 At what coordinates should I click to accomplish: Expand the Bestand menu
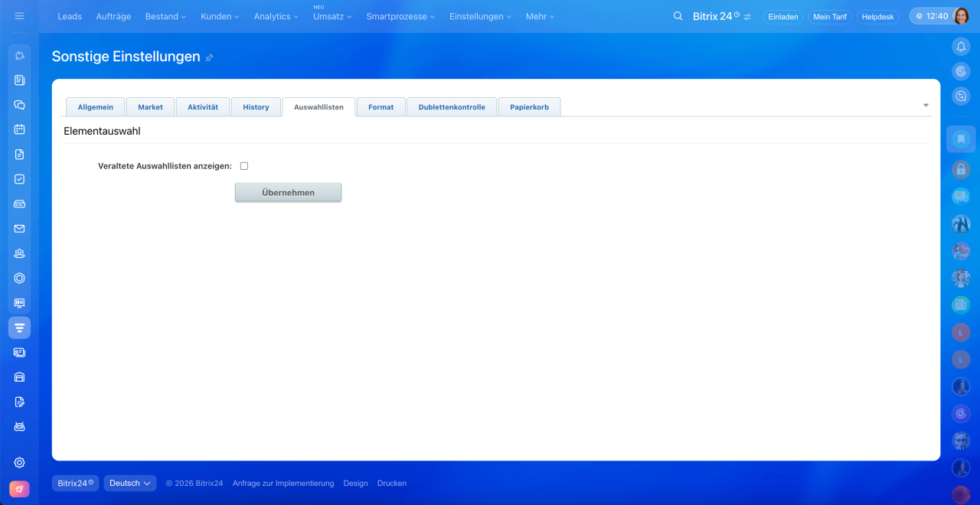165,16
